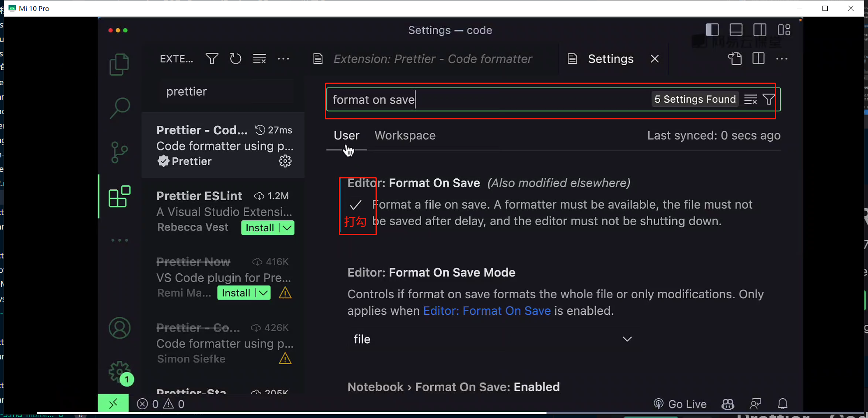868x418 pixels.
Task: Show additional views ellipsis in activity bar
Action: point(119,240)
